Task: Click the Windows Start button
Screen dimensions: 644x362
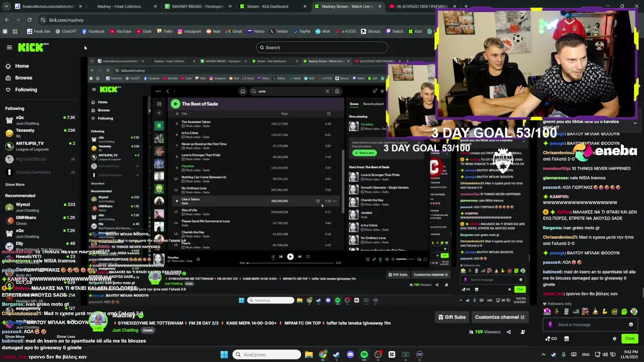Action: pos(224,354)
